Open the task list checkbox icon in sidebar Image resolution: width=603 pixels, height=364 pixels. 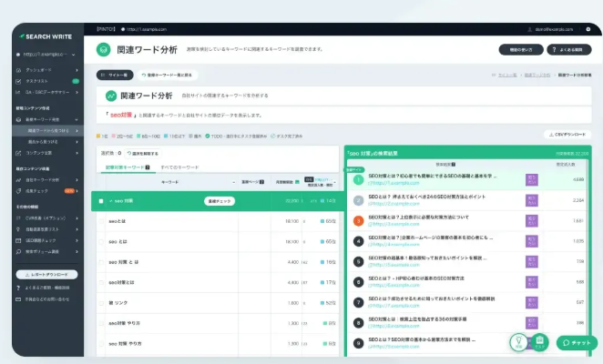point(18,82)
